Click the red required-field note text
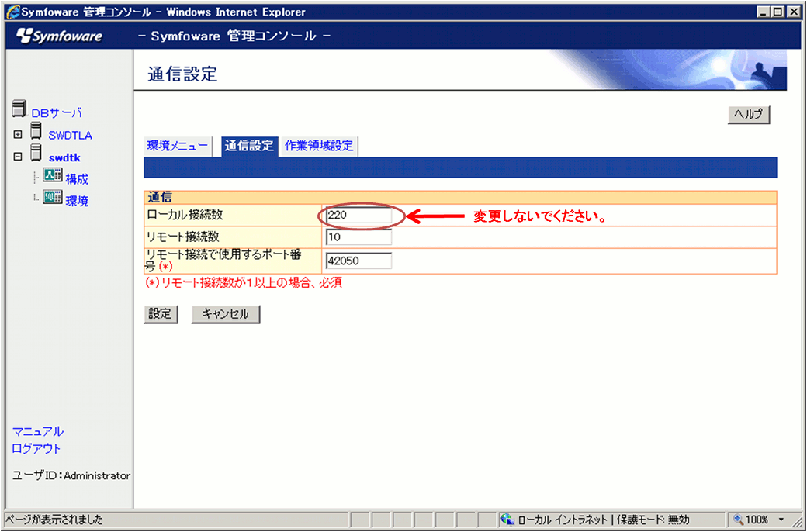 244,282
